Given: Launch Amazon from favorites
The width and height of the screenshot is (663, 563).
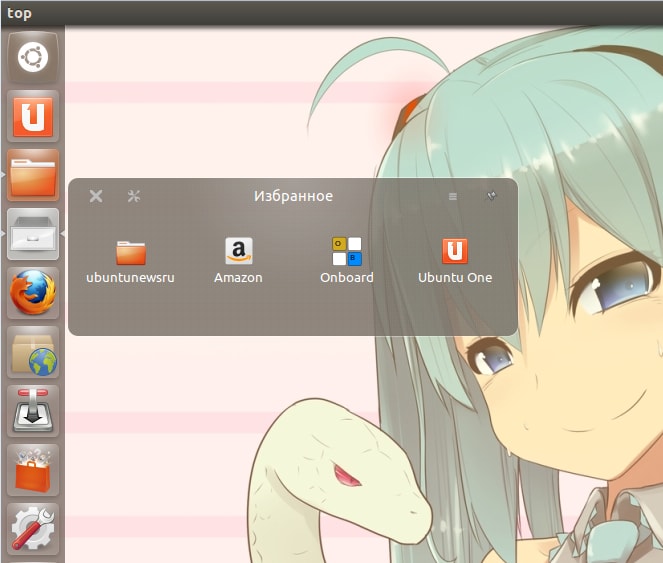Looking at the screenshot, I should click(x=239, y=251).
